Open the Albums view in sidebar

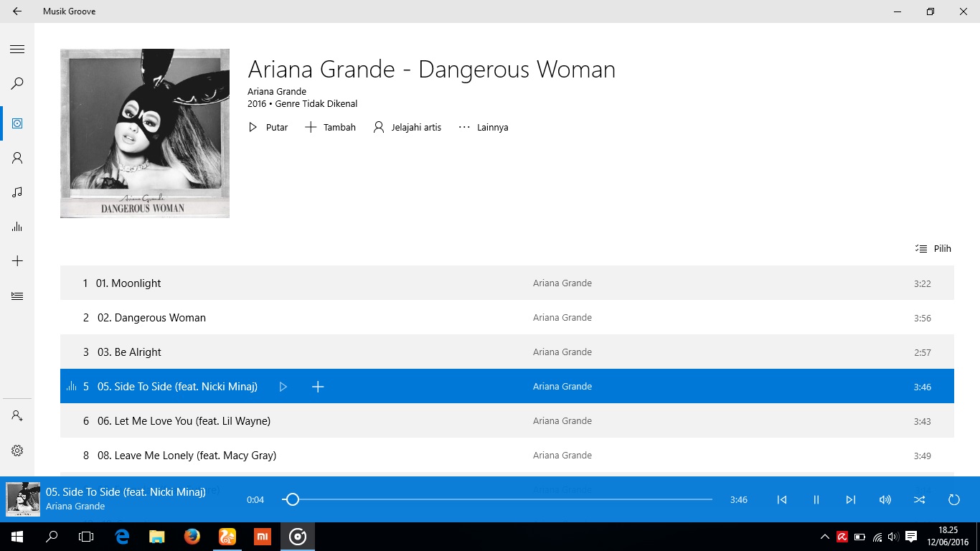pos(17,123)
